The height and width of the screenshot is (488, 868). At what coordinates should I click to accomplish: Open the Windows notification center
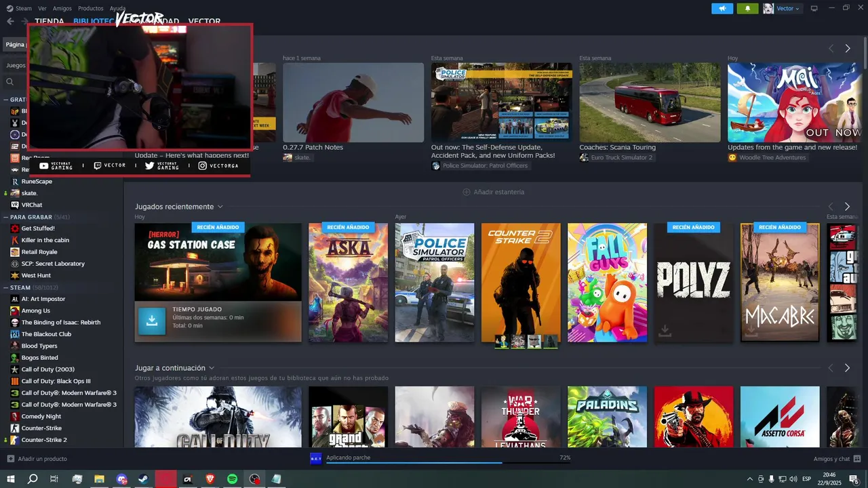click(854, 479)
